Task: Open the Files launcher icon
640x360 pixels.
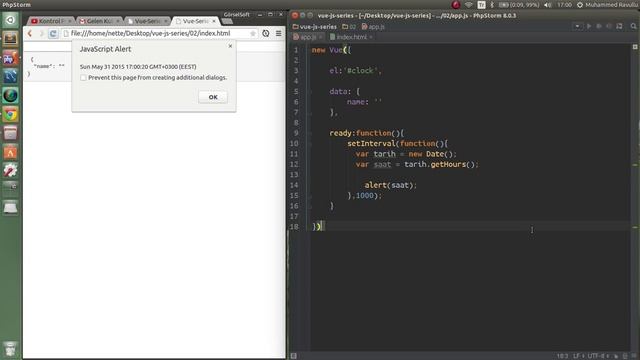Action: pos(10,39)
